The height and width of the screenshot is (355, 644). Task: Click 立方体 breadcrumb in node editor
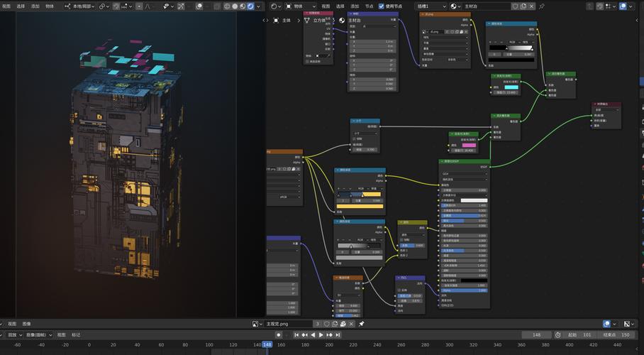320,20
